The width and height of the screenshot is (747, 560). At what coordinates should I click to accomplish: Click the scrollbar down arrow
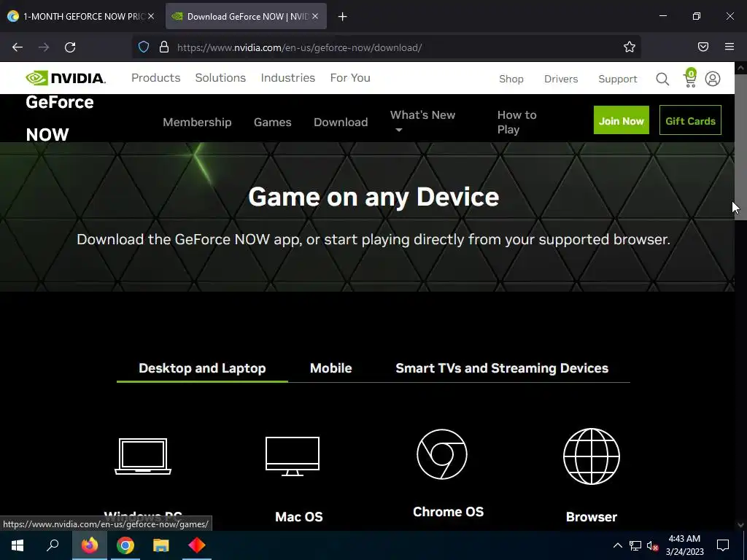tap(740, 525)
